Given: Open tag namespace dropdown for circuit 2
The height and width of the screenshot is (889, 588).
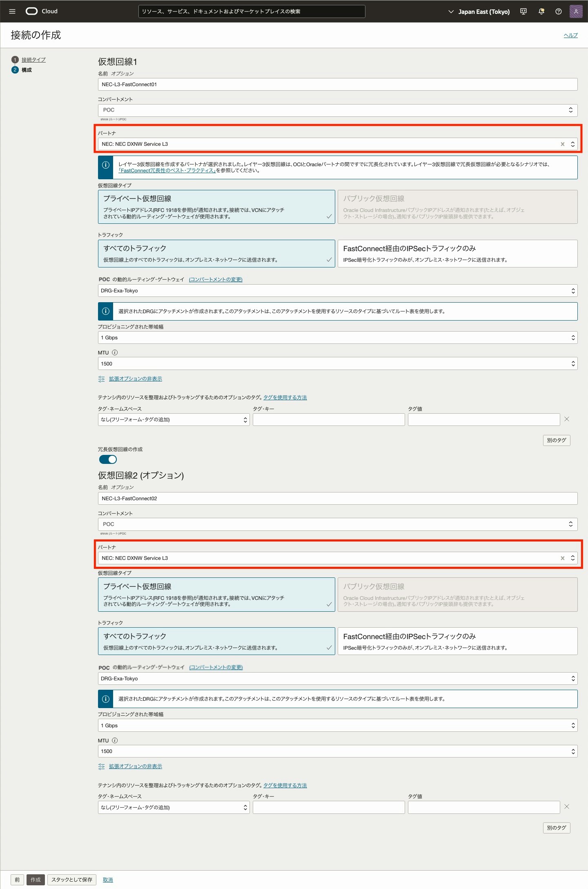Looking at the screenshot, I should 174,807.
